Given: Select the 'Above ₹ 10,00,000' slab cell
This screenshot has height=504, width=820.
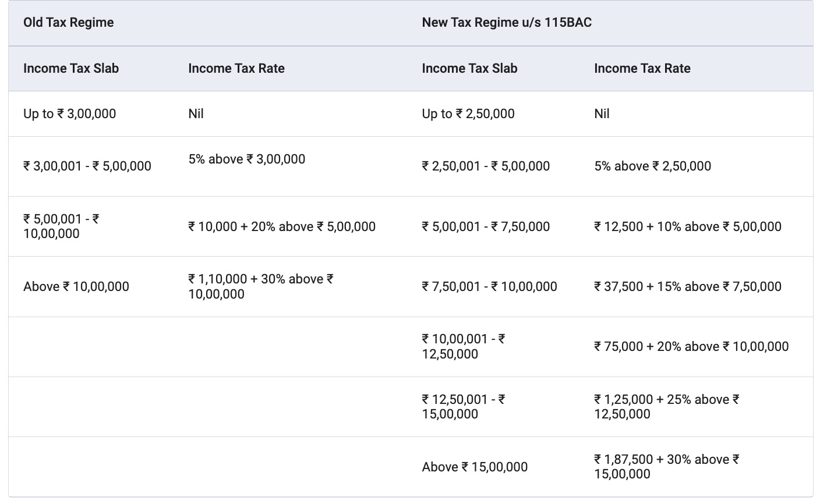Looking at the screenshot, I should 76,286.
